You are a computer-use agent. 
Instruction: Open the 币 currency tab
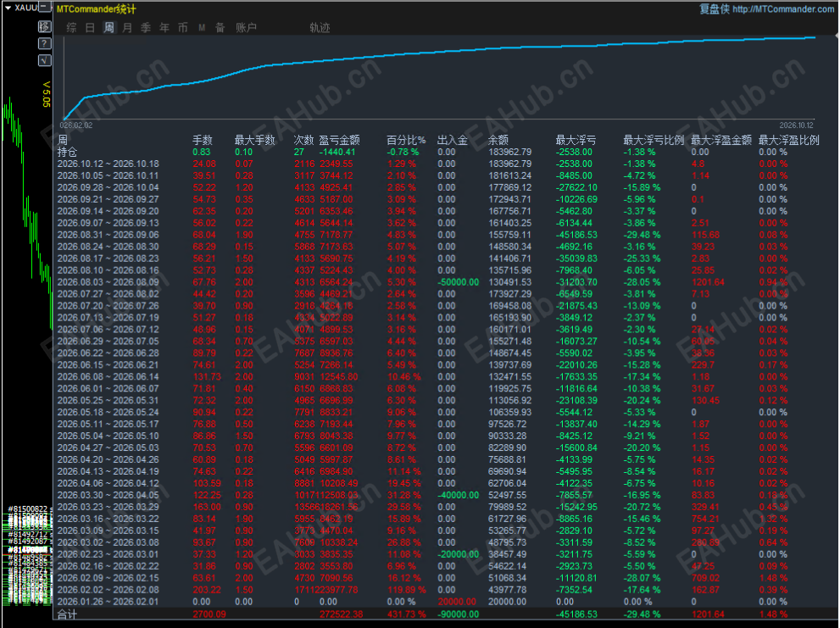point(183,28)
